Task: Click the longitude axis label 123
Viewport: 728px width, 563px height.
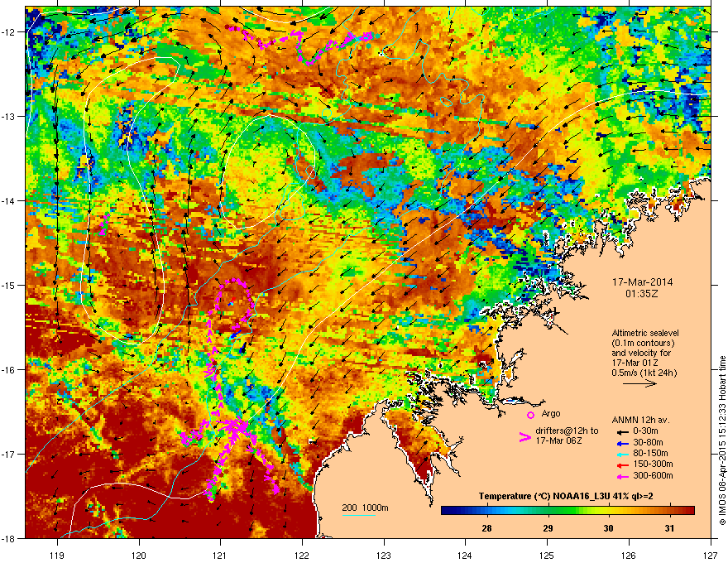Action: [x=384, y=555]
